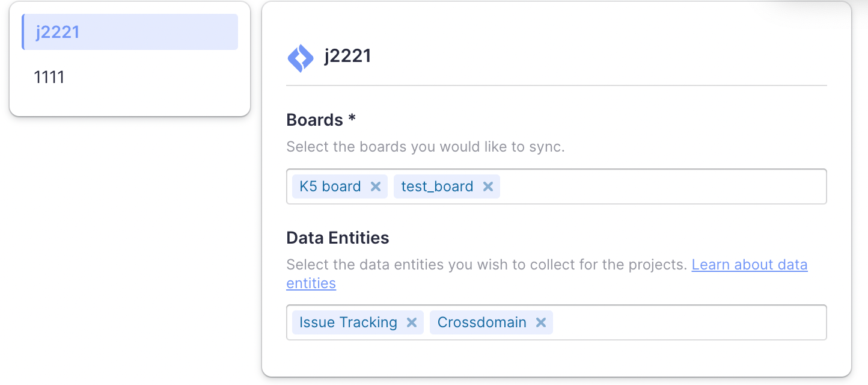Image resolution: width=868 pixels, height=385 pixels.
Task: Remove the Issue Tracking data entity
Action: 411,322
